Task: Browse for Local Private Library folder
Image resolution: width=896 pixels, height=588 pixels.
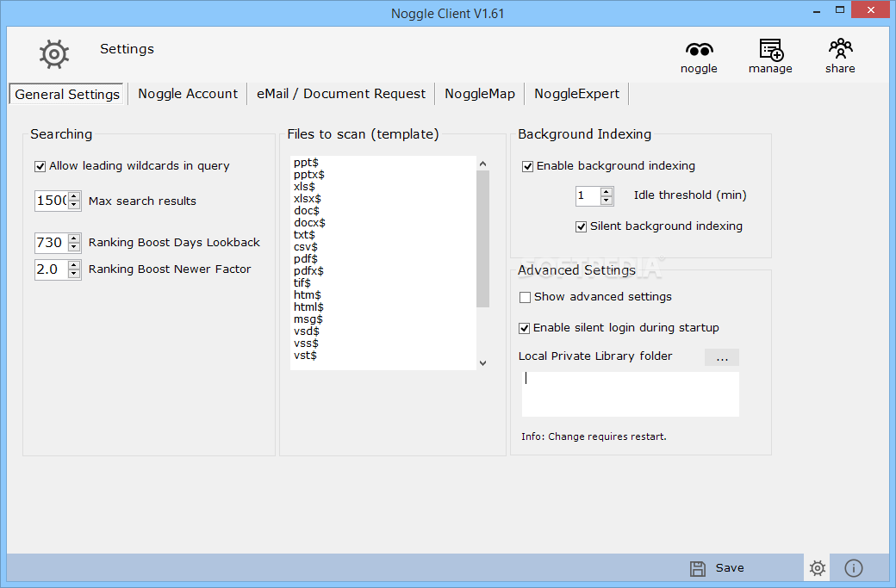Action: pyautogui.click(x=722, y=357)
